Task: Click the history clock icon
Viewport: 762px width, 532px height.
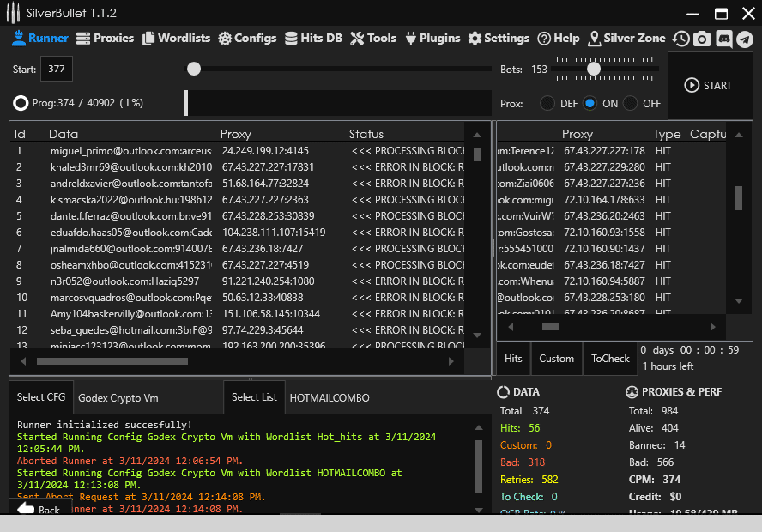Action: [x=680, y=39]
